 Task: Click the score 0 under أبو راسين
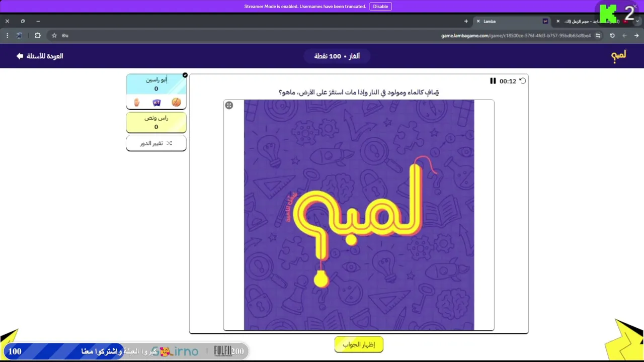coord(156,89)
